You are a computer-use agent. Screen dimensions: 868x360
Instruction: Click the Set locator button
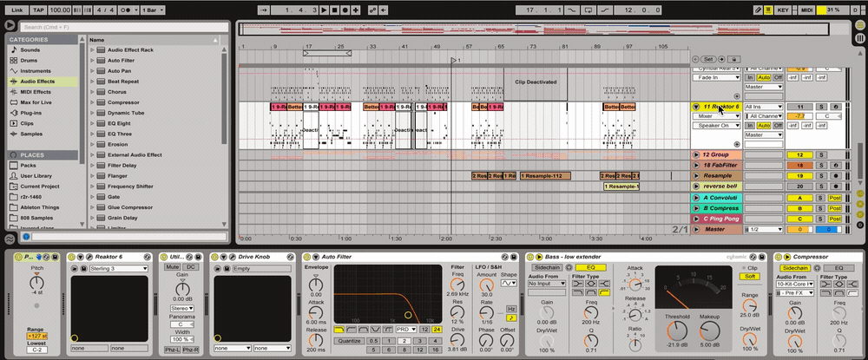pyautogui.click(x=708, y=59)
